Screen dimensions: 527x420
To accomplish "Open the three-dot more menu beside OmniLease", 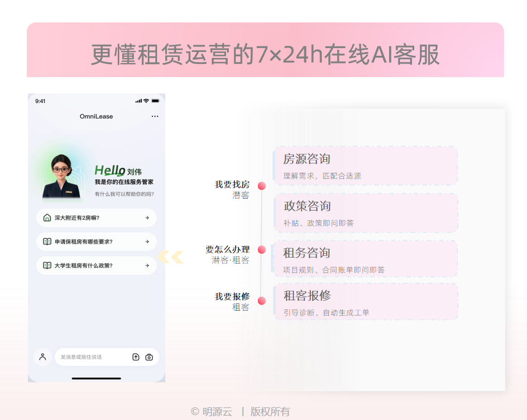I will tap(155, 116).
